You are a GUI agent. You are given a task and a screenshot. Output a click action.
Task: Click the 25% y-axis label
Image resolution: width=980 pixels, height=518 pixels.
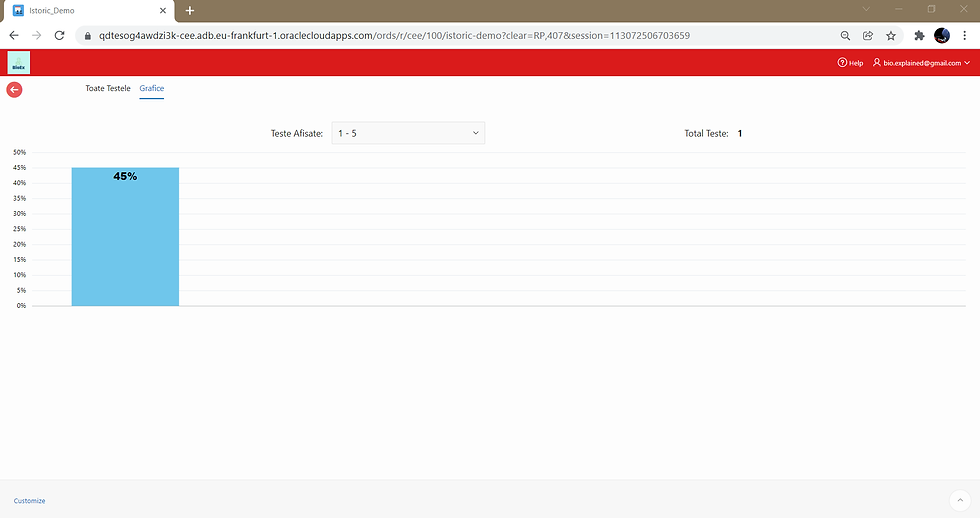[19, 229]
